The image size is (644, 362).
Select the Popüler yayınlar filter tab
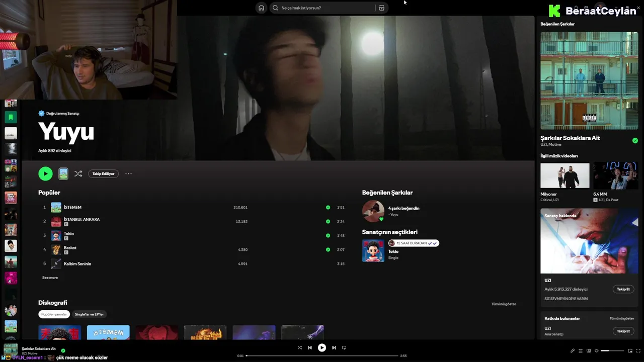pos(54,314)
